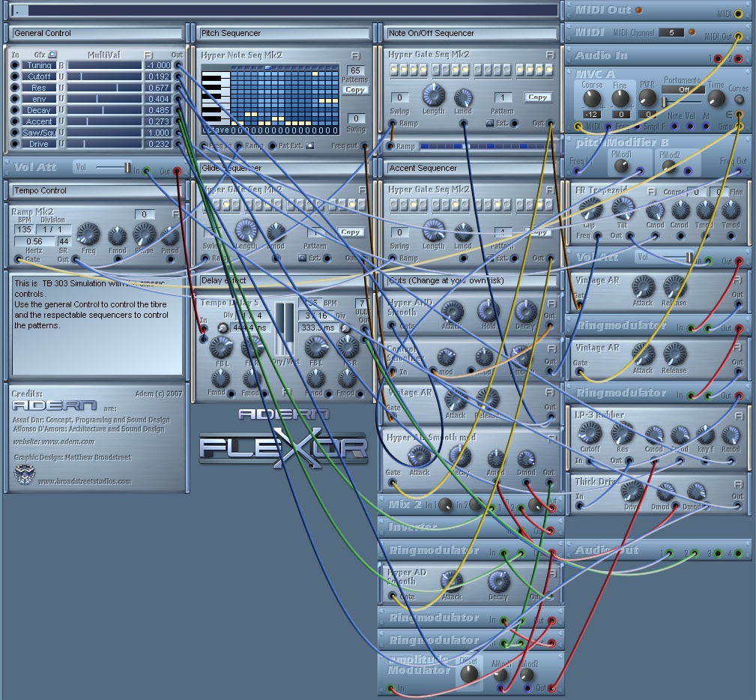Screen dimensions: 756x700
Task: Click the Coarse value -12 on MVC A
Action: click(591, 115)
